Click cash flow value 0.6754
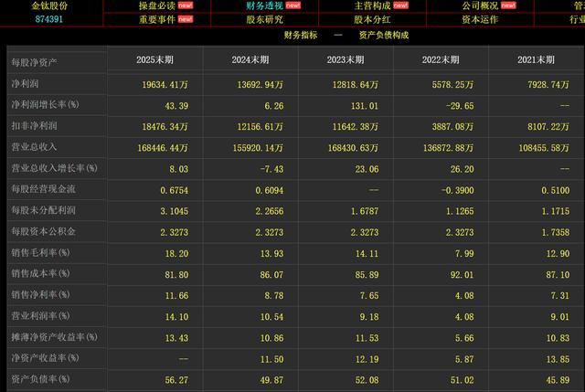 175,191
